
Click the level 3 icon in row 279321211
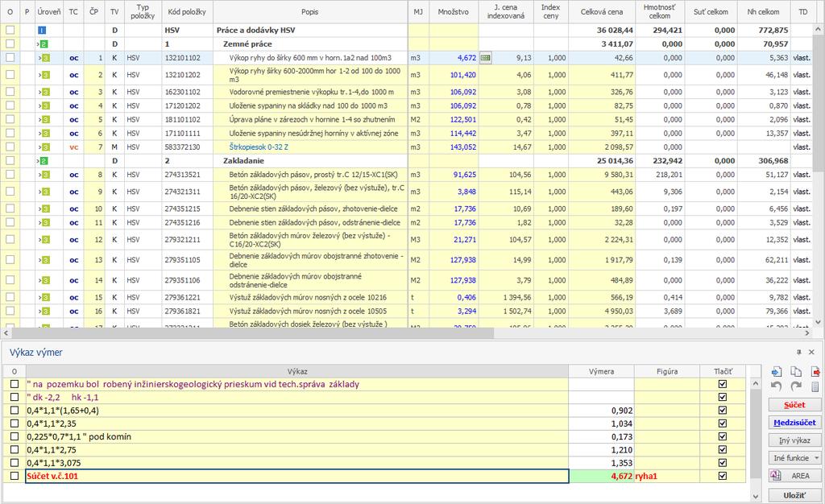click(x=46, y=240)
